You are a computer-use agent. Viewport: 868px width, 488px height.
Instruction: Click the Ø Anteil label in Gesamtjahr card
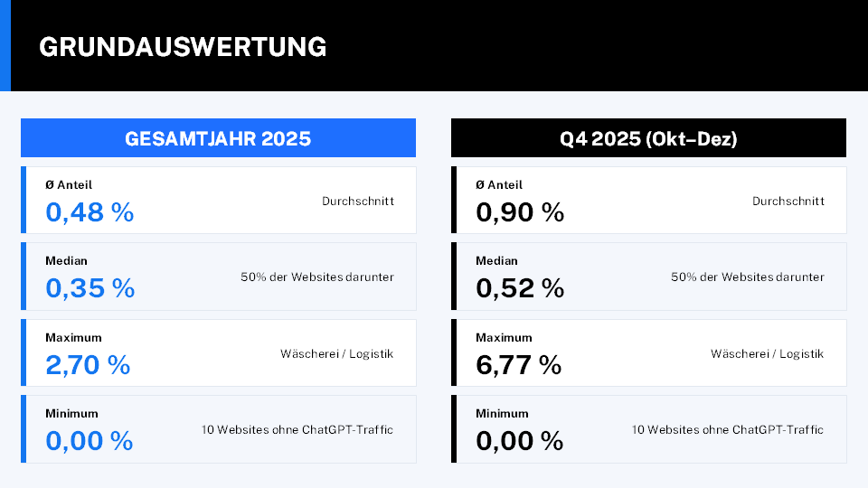pos(69,184)
